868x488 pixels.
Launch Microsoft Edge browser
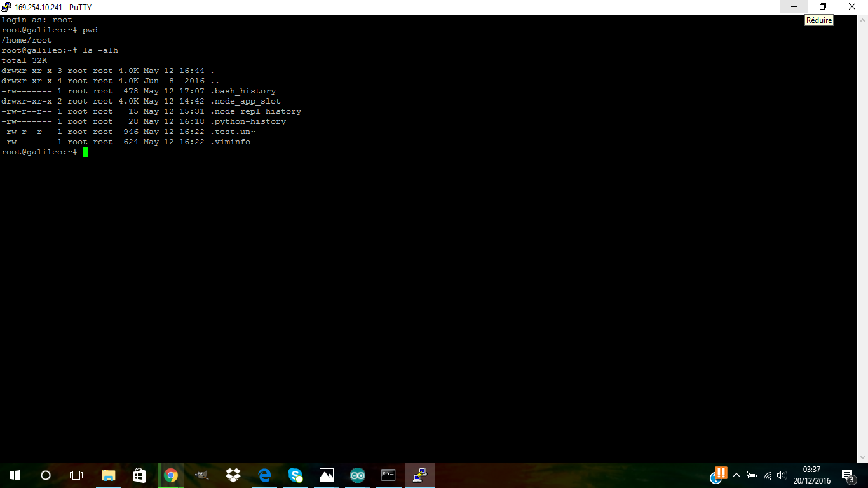[x=264, y=475]
